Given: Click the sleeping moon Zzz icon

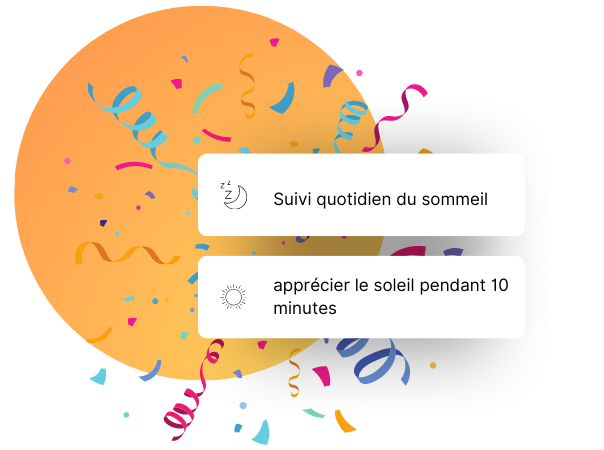Looking at the screenshot, I should click(233, 194).
